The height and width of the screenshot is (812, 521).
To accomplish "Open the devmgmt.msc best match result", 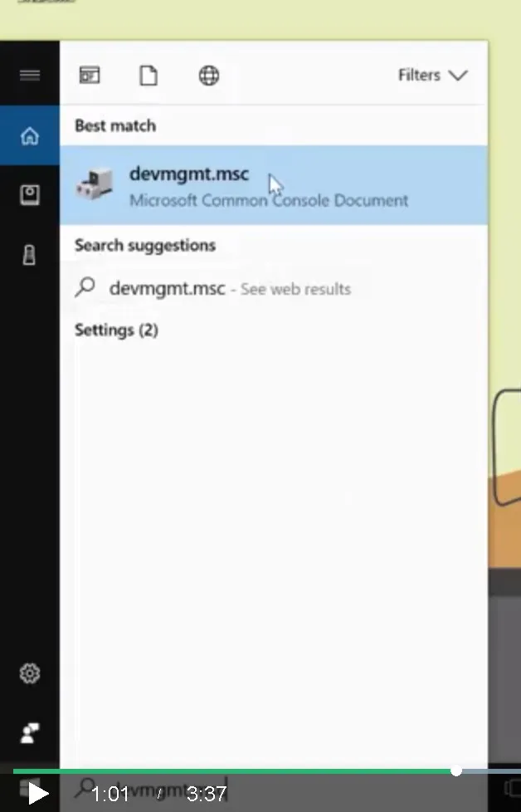I will click(x=274, y=185).
